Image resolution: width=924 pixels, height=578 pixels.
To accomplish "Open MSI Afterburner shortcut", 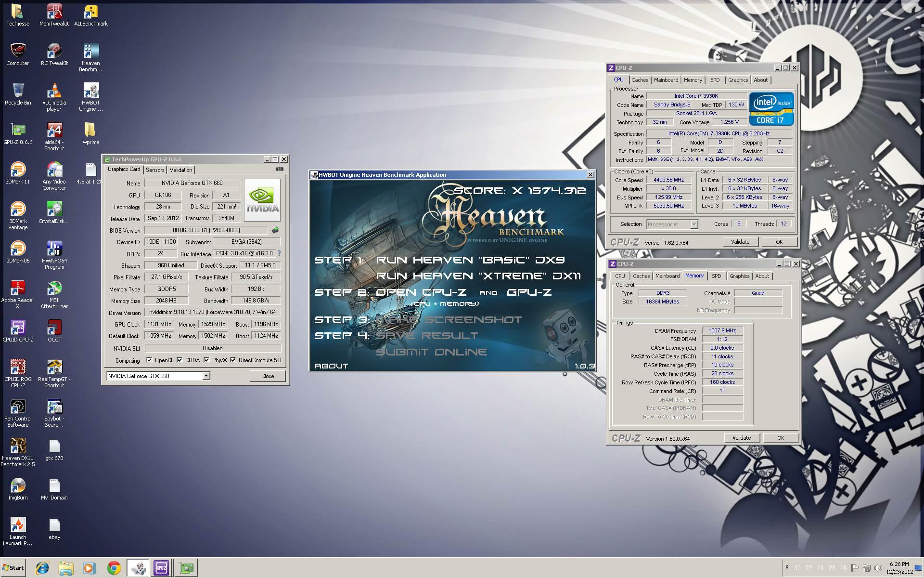I will tap(54, 295).
